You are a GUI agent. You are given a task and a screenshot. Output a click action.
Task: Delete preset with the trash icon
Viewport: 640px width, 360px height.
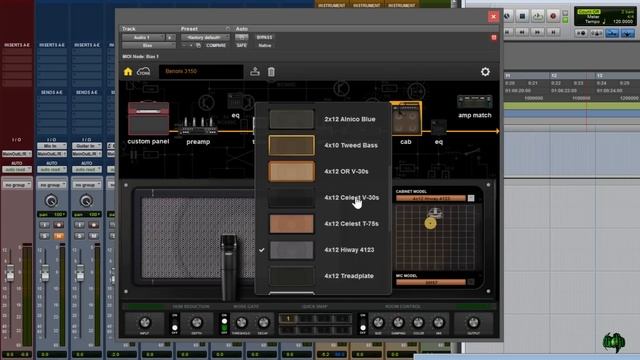[271, 72]
